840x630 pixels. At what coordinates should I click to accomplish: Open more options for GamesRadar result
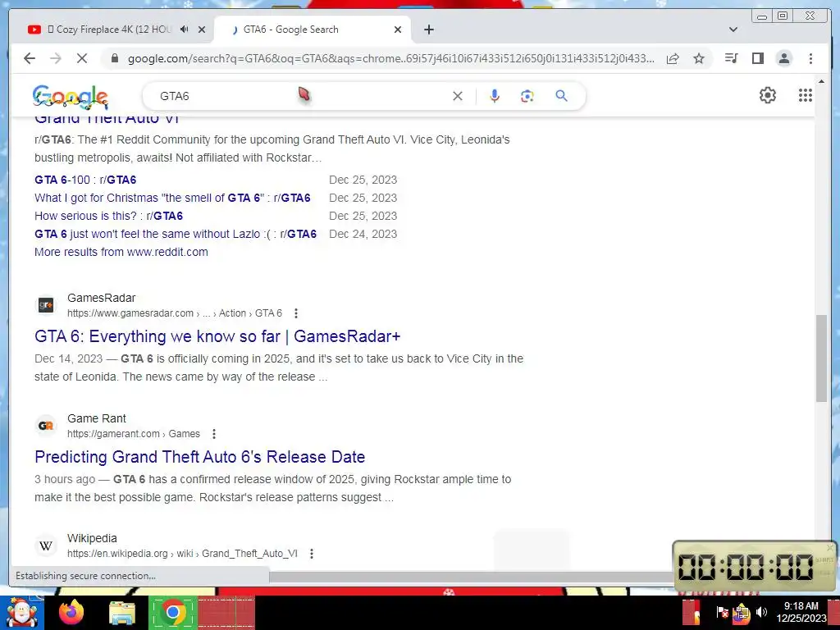pyautogui.click(x=295, y=313)
